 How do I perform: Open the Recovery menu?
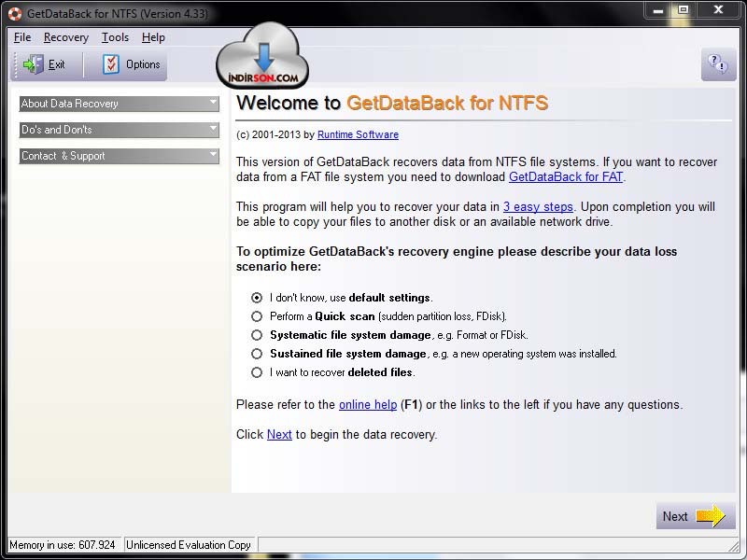pyautogui.click(x=66, y=37)
